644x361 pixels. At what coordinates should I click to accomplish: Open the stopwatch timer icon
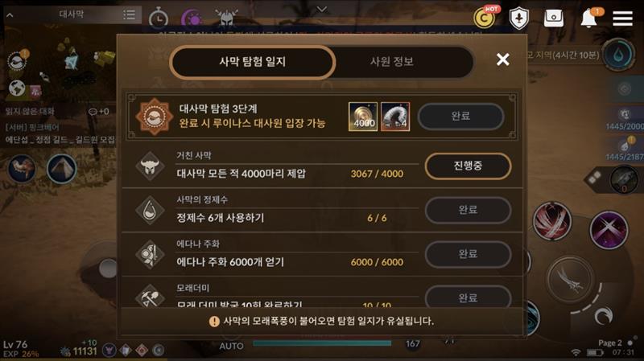pos(158,18)
